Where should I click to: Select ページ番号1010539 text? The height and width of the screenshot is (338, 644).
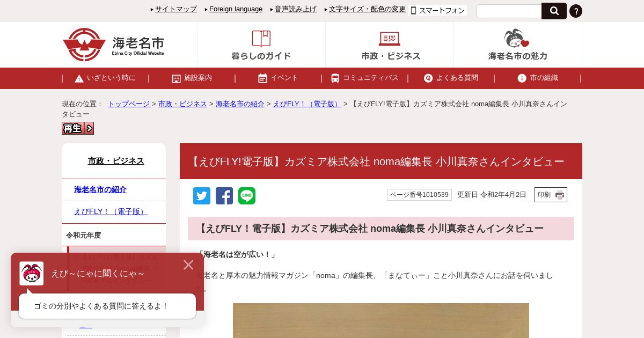pyautogui.click(x=419, y=195)
